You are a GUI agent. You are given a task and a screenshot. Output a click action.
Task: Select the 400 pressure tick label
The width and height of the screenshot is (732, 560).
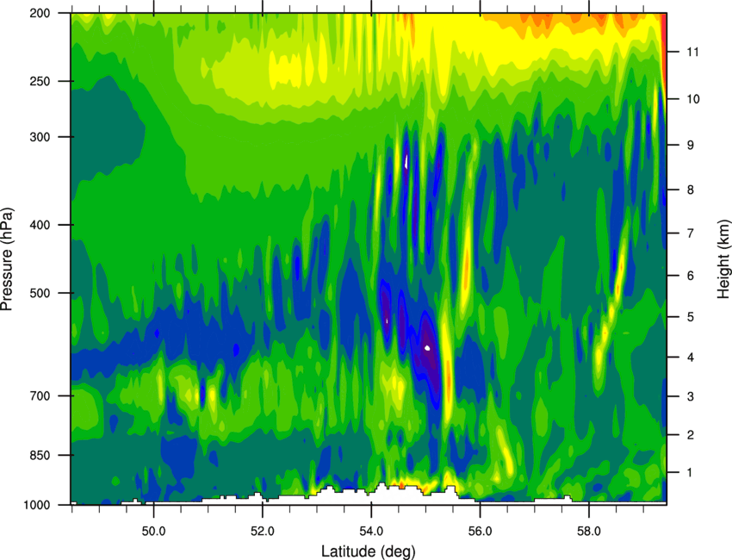point(40,225)
